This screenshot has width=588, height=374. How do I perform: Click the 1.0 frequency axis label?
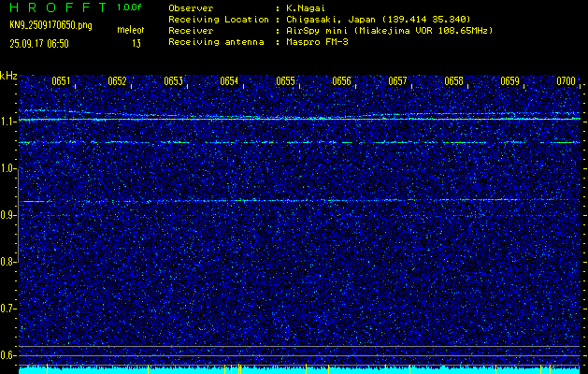(7, 169)
